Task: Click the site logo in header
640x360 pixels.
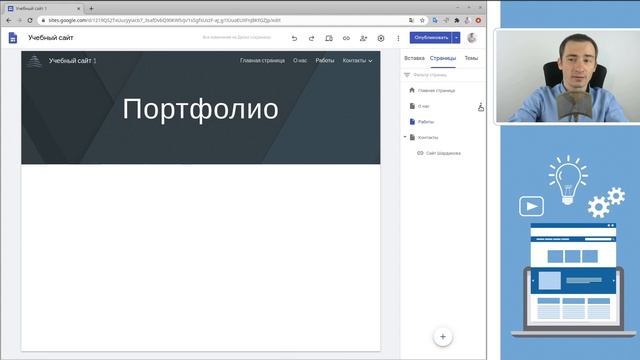Action: click(x=34, y=61)
